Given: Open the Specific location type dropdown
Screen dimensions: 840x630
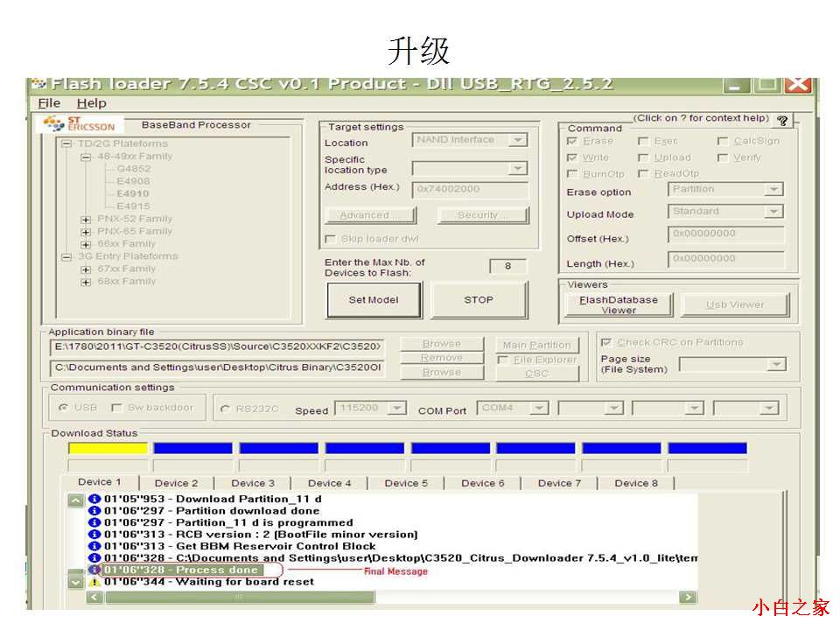Looking at the screenshot, I should (x=517, y=169).
